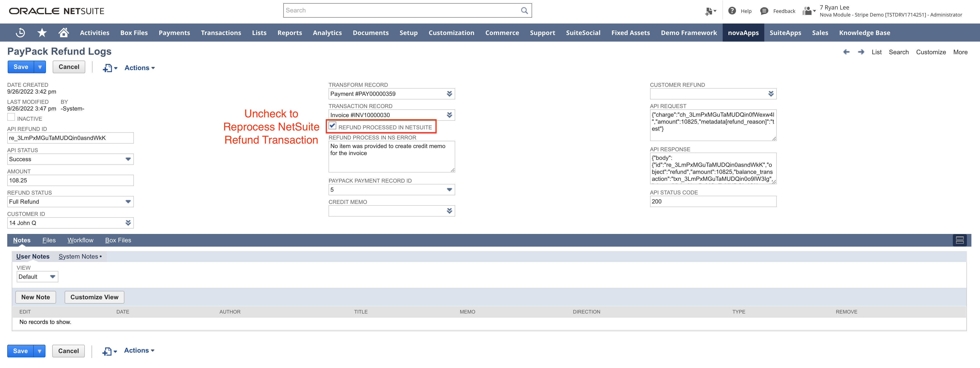Expand the Customer Refund selector
This screenshot has height=368, width=980.
coord(771,94)
